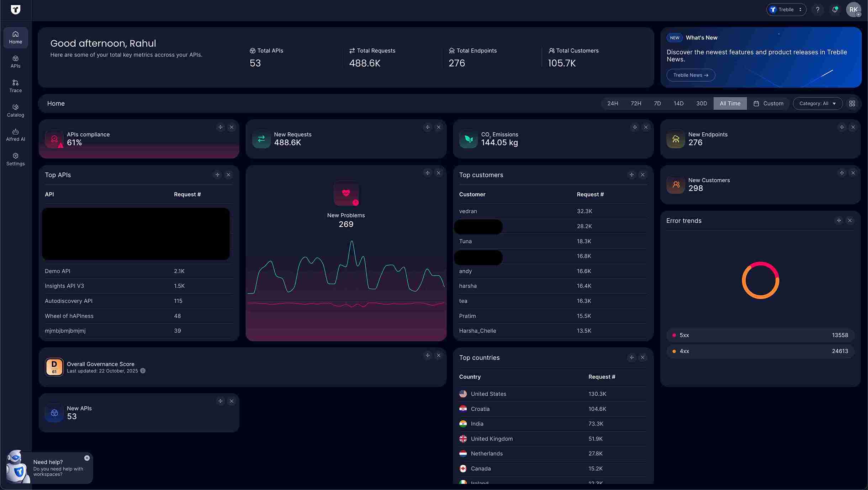Screen dimensions: 868x490
Task: Open Catalog in the sidebar
Action: (15, 110)
